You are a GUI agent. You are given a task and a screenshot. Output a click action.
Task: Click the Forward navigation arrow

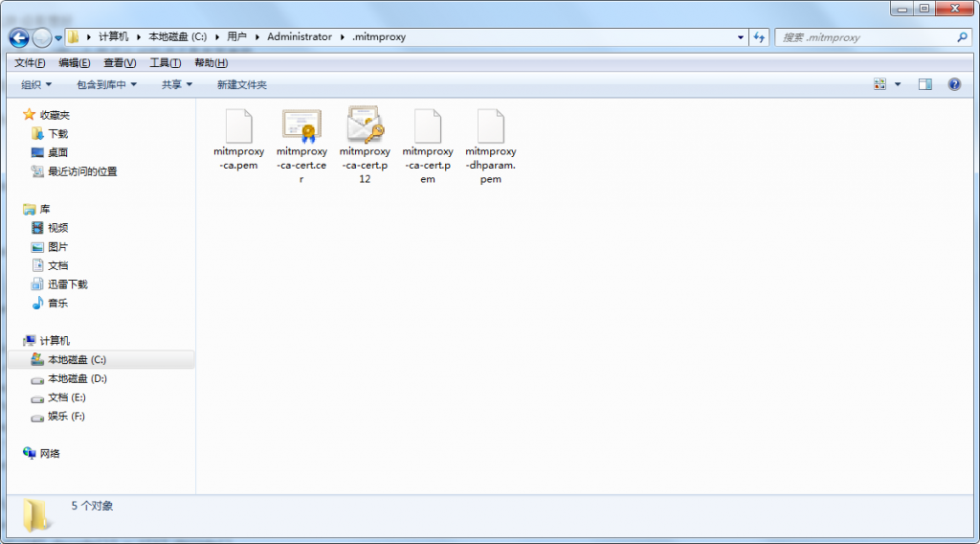[41, 37]
